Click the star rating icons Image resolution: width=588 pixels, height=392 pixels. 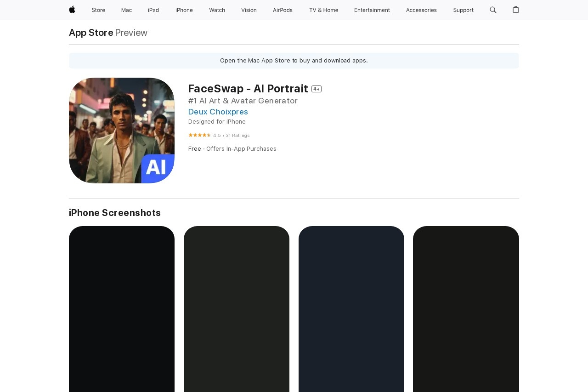pos(200,135)
